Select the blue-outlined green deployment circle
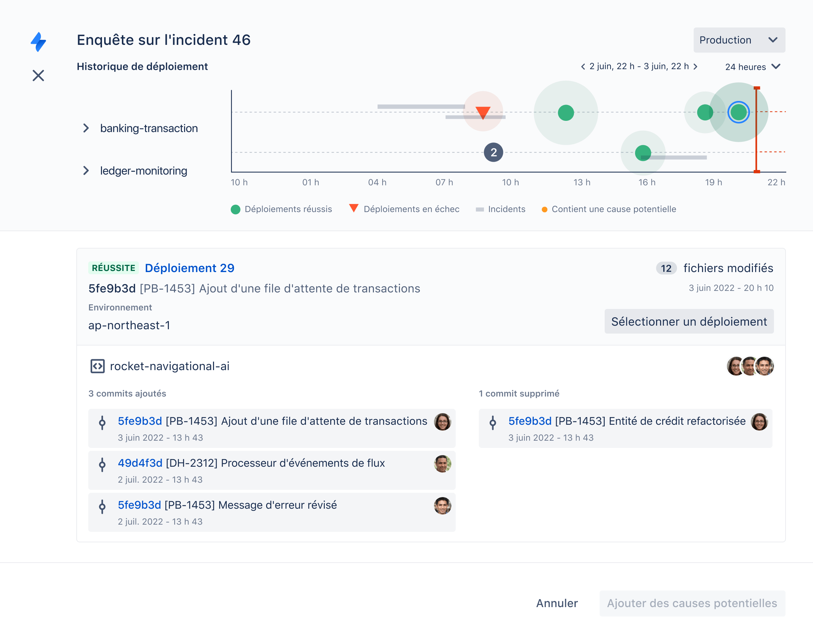Screen dimensions: 813x644 point(738,112)
